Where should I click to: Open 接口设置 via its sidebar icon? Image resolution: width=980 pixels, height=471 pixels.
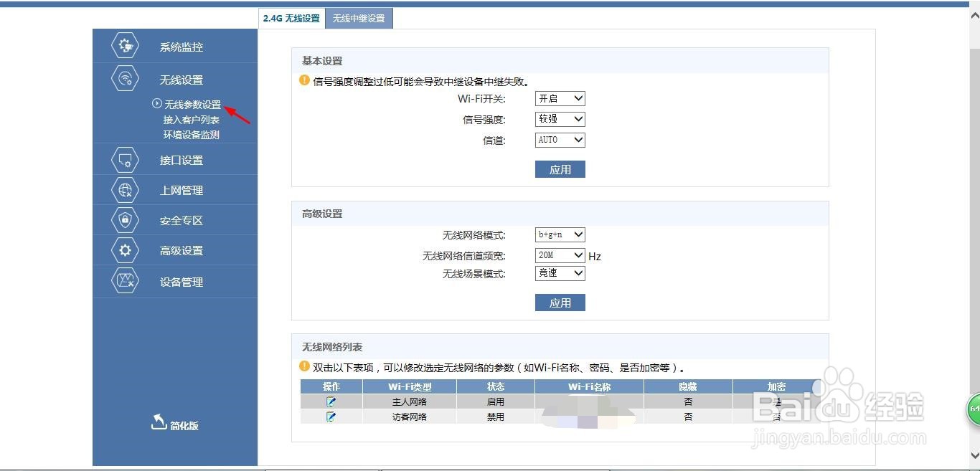[124, 160]
